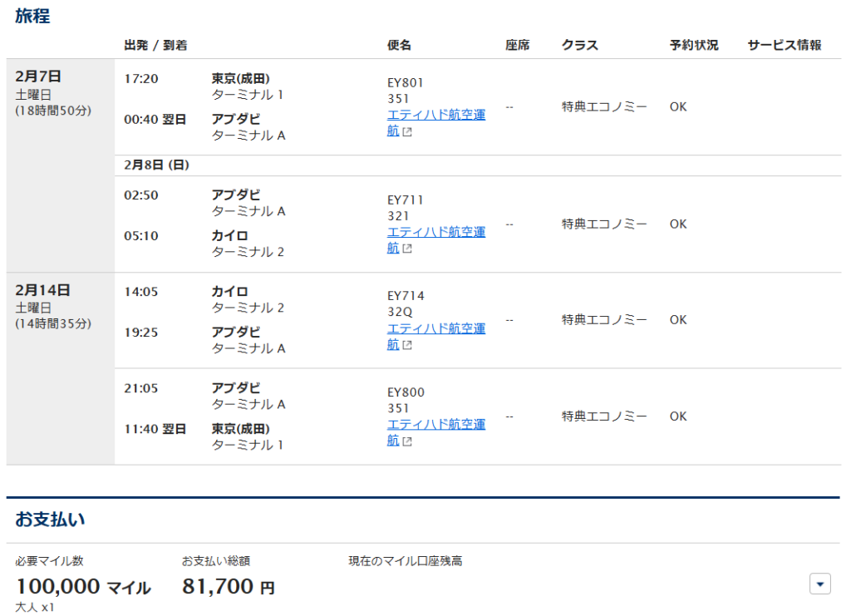This screenshot has height=616, width=851.
Task: Select the サービス情報 column header
Action: point(784,45)
